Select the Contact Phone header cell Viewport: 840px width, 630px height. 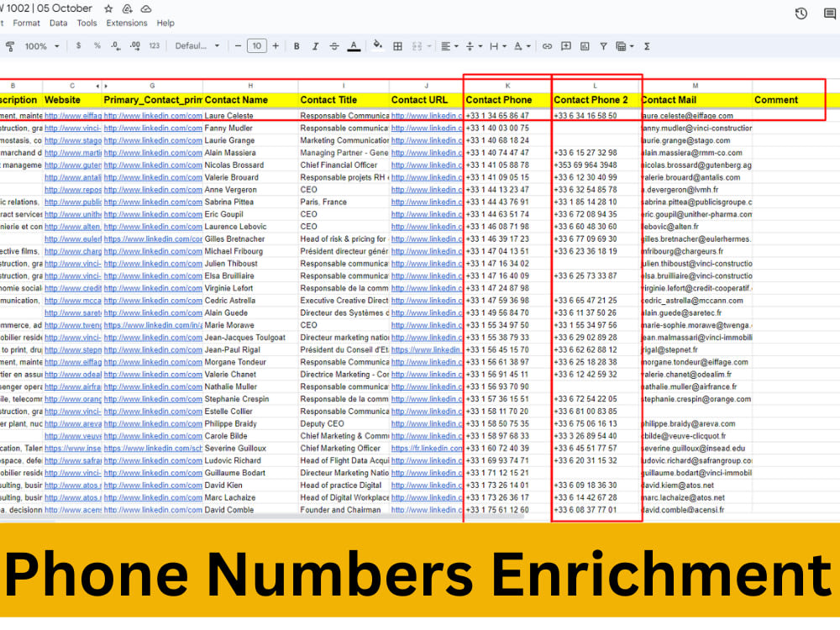click(x=507, y=100)
